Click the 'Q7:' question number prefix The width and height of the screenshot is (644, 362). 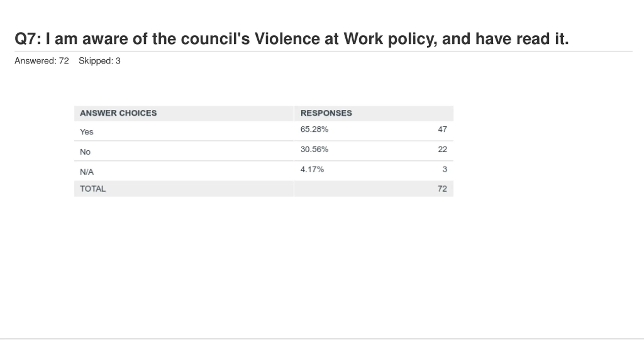pyautogui.click(x=28, y=39)
